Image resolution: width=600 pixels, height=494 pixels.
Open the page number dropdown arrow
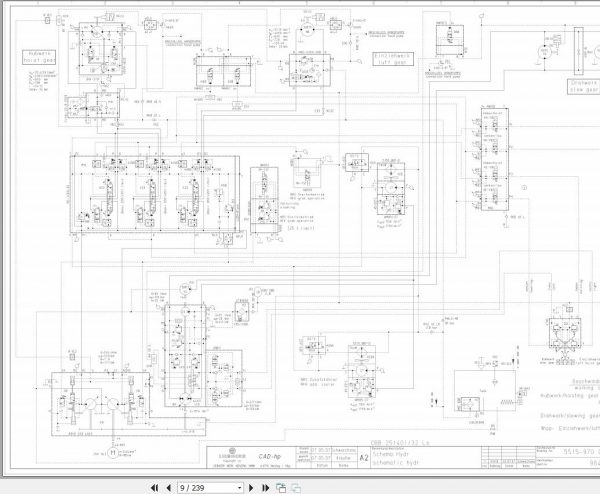[x=240, y=488]
